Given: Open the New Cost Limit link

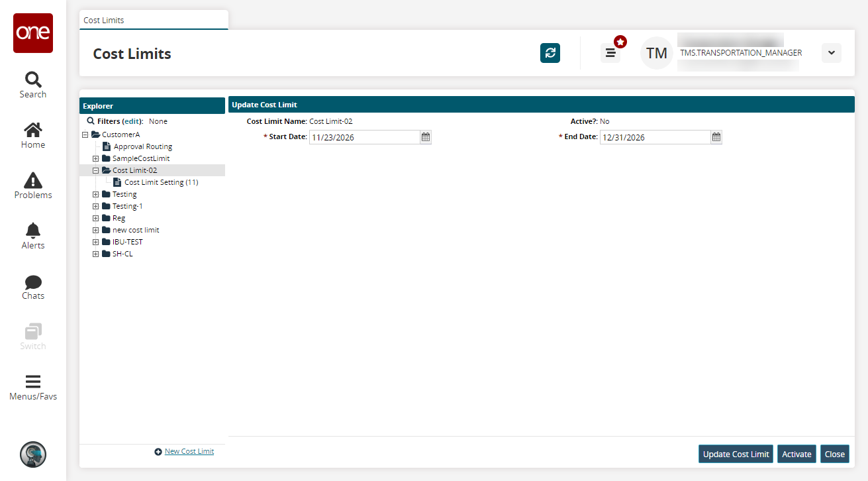Looking at the screenshot, I should point(189,451).
